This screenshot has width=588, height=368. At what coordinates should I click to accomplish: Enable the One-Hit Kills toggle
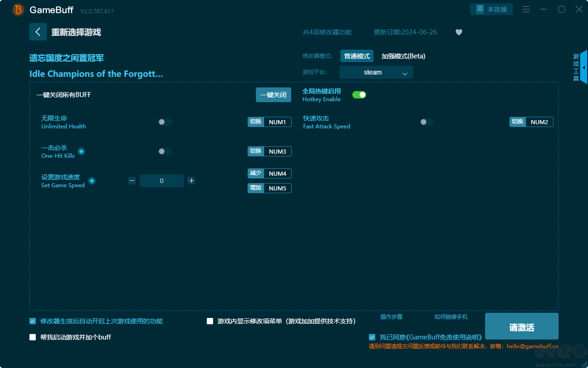(x=165, y=151)
